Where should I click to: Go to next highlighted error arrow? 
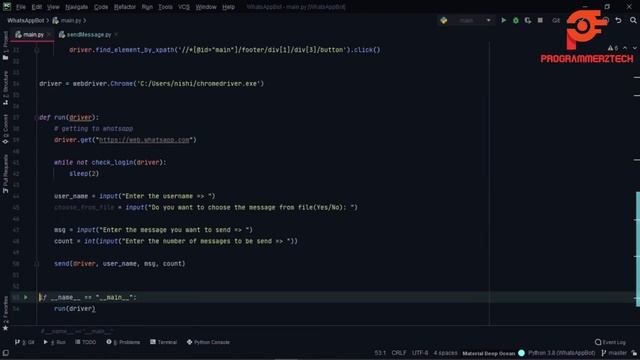(x=635, y=48)
